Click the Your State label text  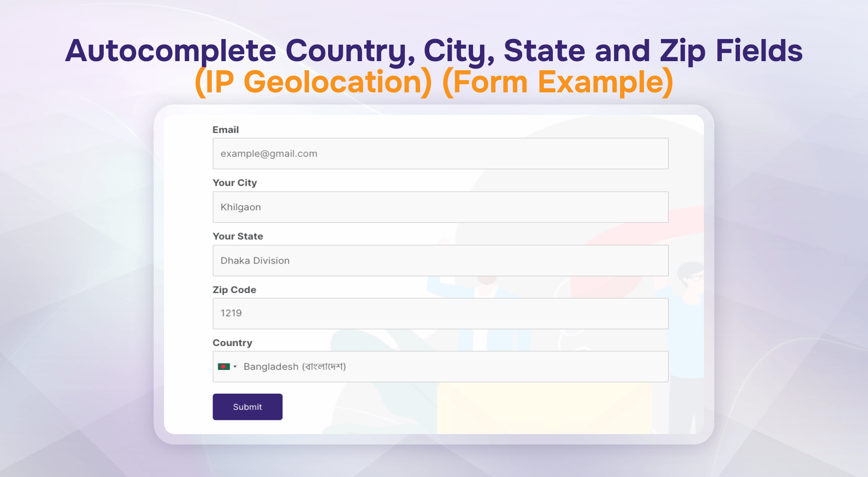click(238, 236)
